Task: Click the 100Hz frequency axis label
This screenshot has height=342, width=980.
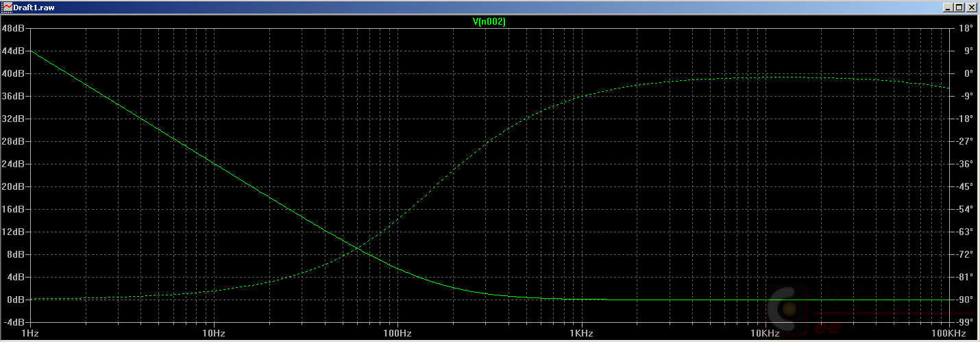Action: click(x=397, y=333)
